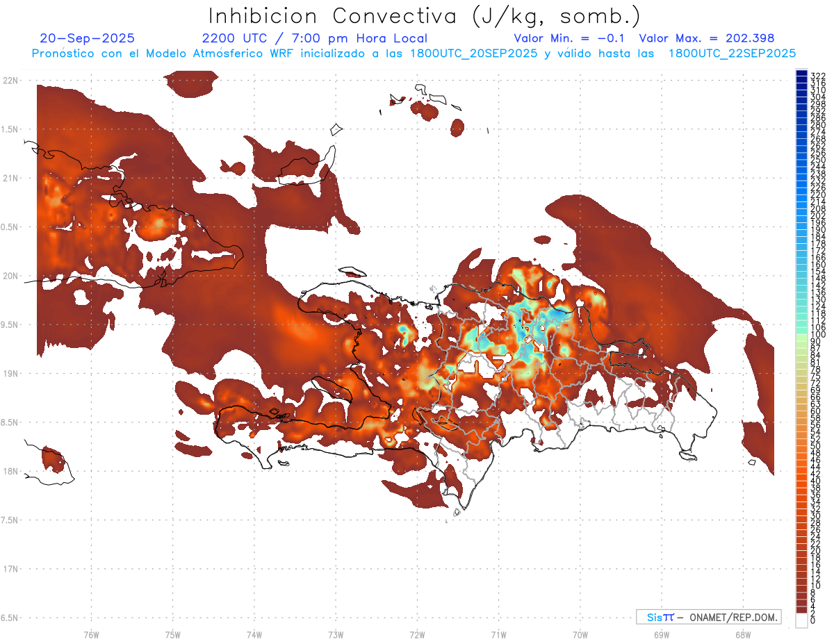Click the 18N latitude axis label

(x=10, y=471)
